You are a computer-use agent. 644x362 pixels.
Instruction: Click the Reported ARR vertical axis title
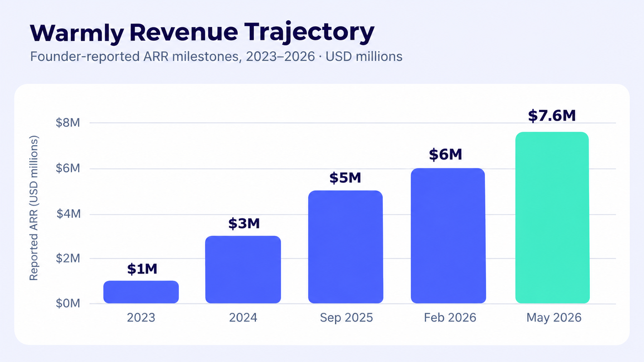pyautogui.click(x=34, y=208)
